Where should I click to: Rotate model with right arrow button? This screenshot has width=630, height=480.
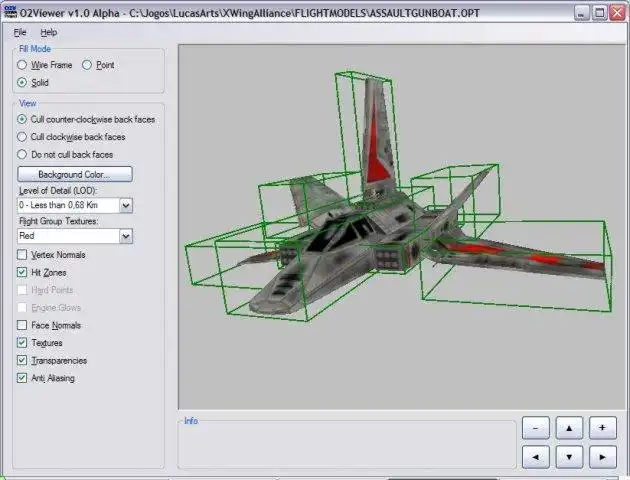point(602,457)
